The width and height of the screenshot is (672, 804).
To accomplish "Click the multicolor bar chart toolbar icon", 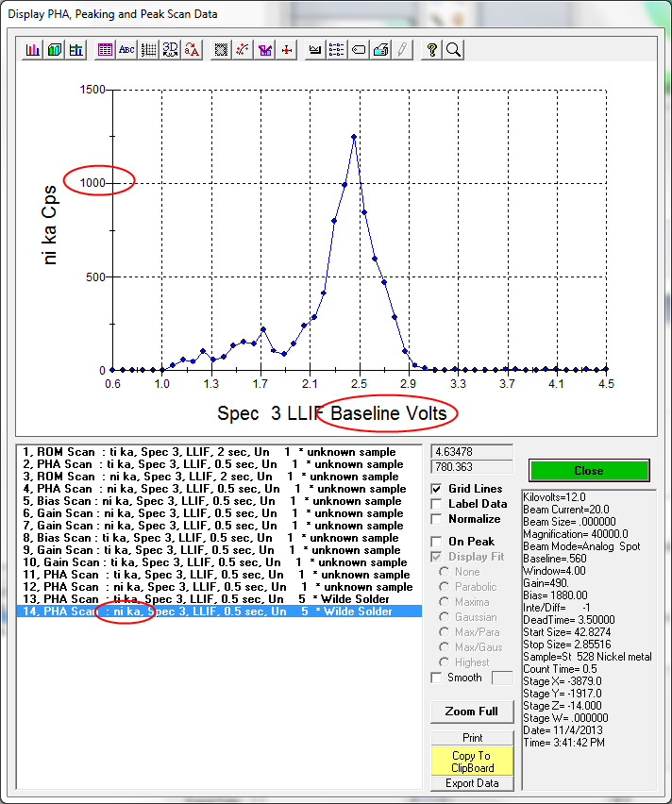I will [33, 50].
